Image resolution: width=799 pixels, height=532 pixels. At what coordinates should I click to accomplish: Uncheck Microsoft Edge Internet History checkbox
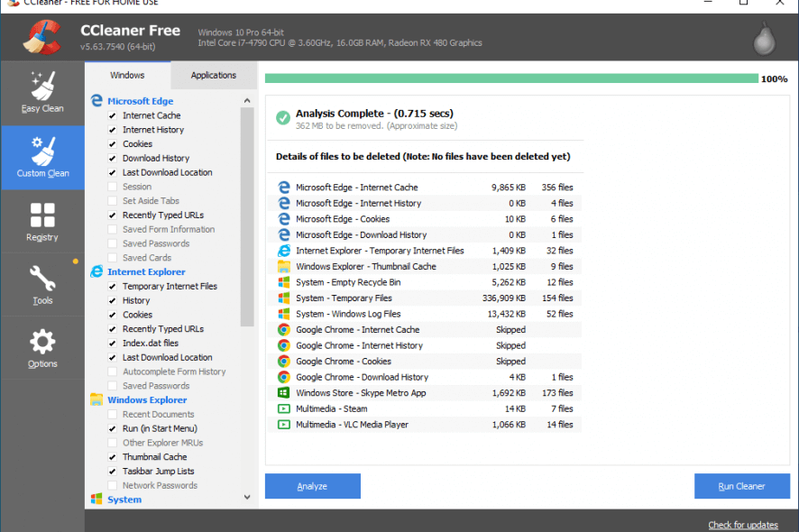(113, 130)
